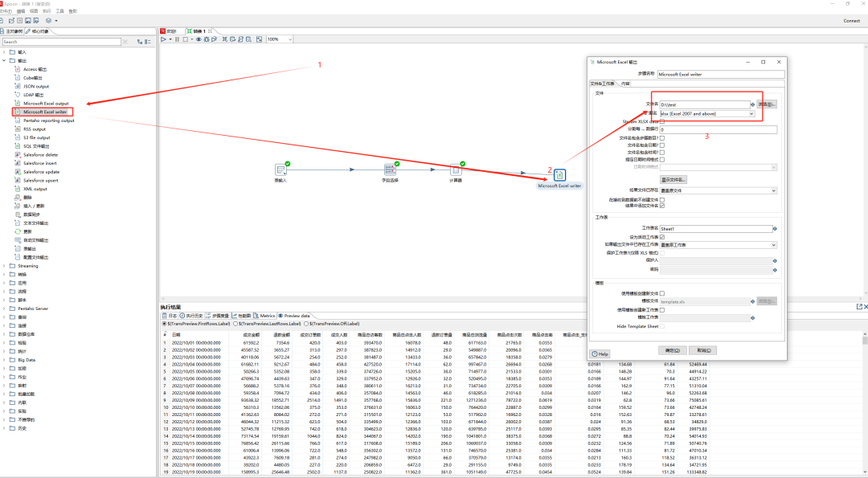Toggle 文件名包含时间 checkbox

click(x=662, y=152)
